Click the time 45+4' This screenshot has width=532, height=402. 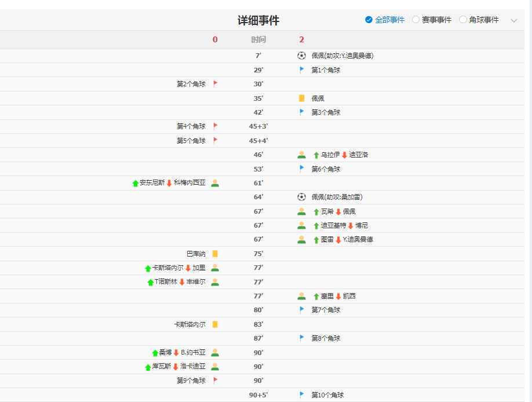258,140
